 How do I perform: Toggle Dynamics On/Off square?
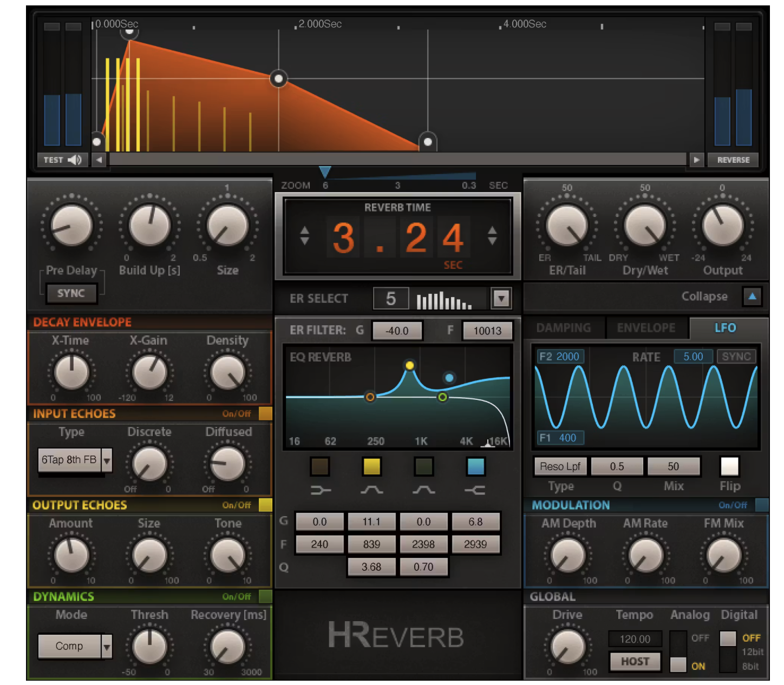tap(265, 596)
